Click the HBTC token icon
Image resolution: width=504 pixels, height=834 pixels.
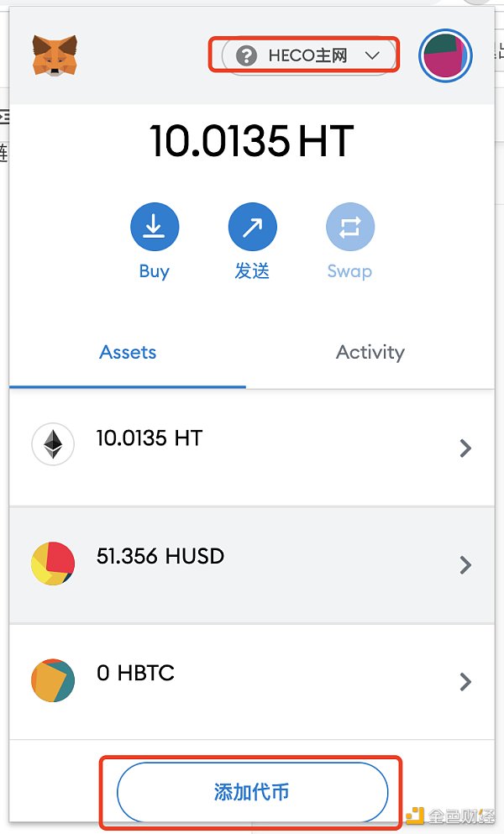pyautogui.click(x=53, y=680)
